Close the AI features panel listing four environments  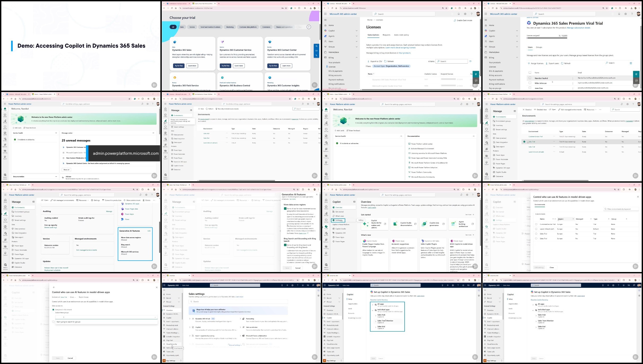coord(638,197)
